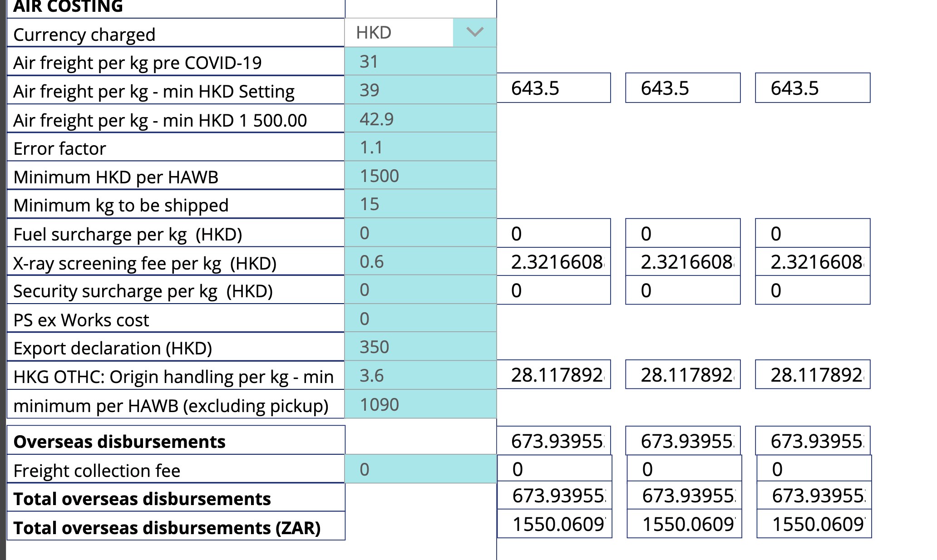
Task: Select the 'AIR COSTING' section heading
Action: coord(68,6)
